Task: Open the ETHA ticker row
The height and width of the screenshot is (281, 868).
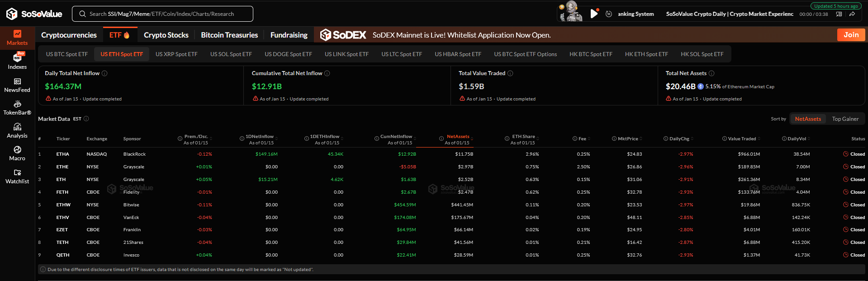Action: tap(451, 154)
